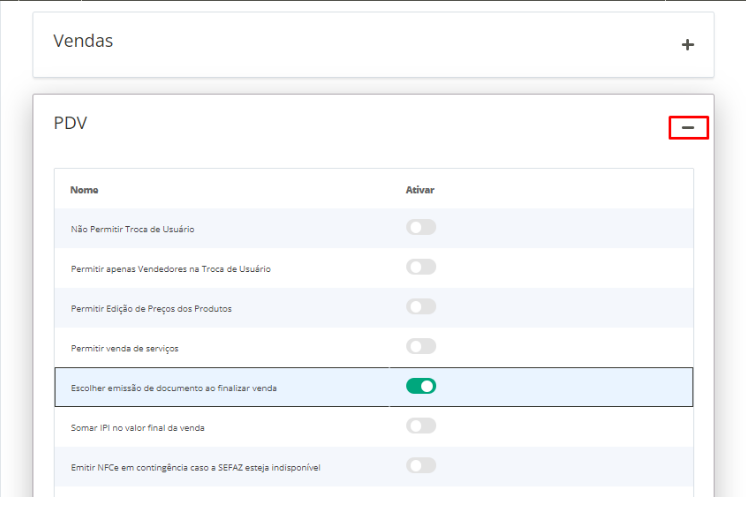Select the Permitir venda de serviços label
Screen dimensions: 746x525
tap(125, 348)
